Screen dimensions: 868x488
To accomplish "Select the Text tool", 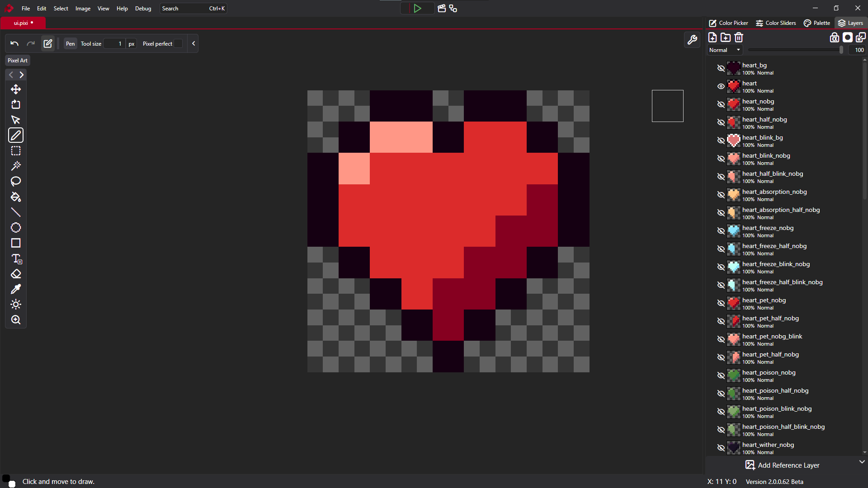I will click(x=16, y=258).
